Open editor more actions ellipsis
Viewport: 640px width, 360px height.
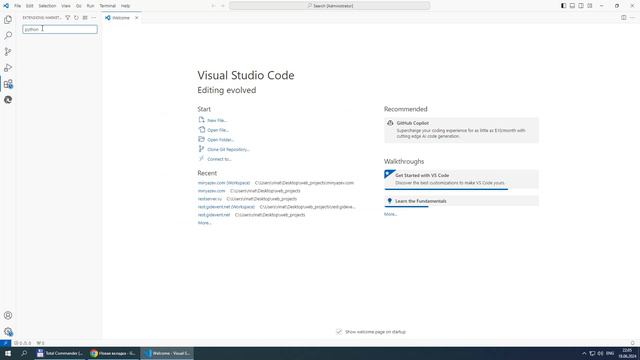(632, 18)
